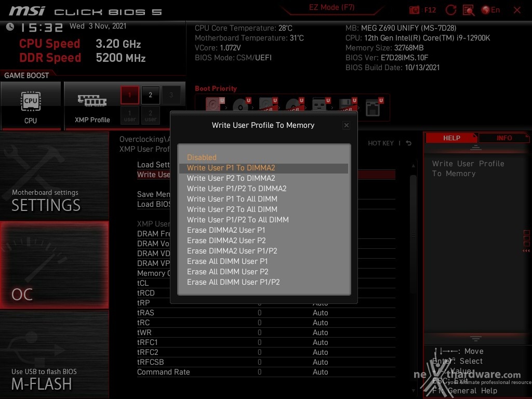The image size is (532, 399).
Task: Click the Auto value in the tRFCSB row
Action: pyautogui.click(x=320, y=362)
